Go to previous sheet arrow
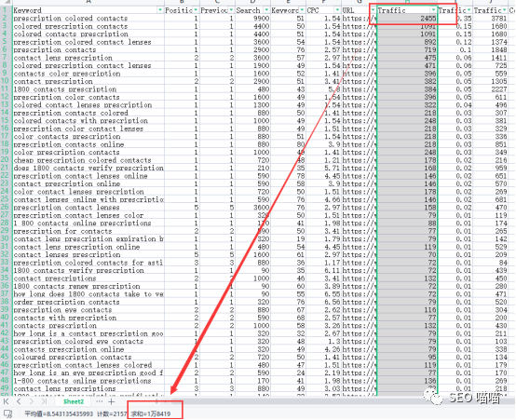The height and width of the screenshot is (420, 516). pyautogui.click(x=19, y=401)
